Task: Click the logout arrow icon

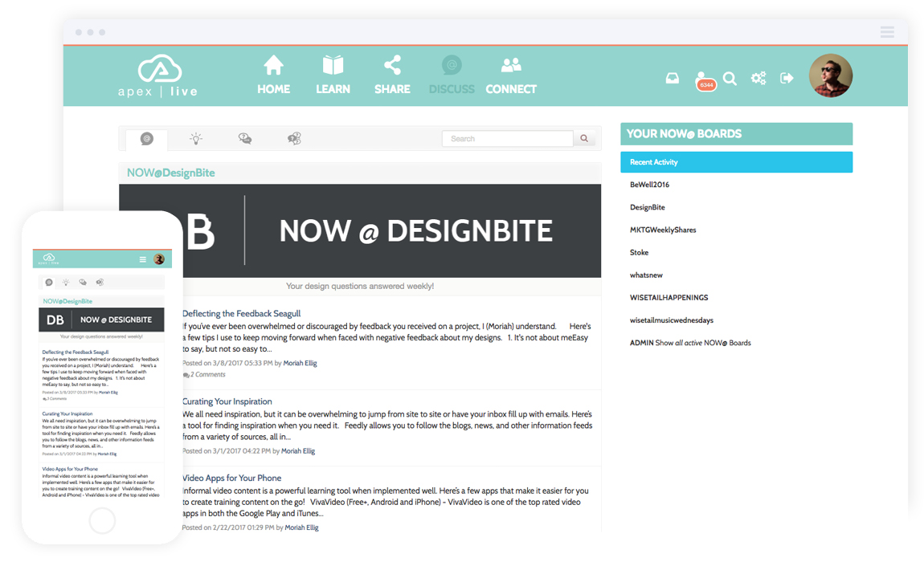Action: coord(787,78)
